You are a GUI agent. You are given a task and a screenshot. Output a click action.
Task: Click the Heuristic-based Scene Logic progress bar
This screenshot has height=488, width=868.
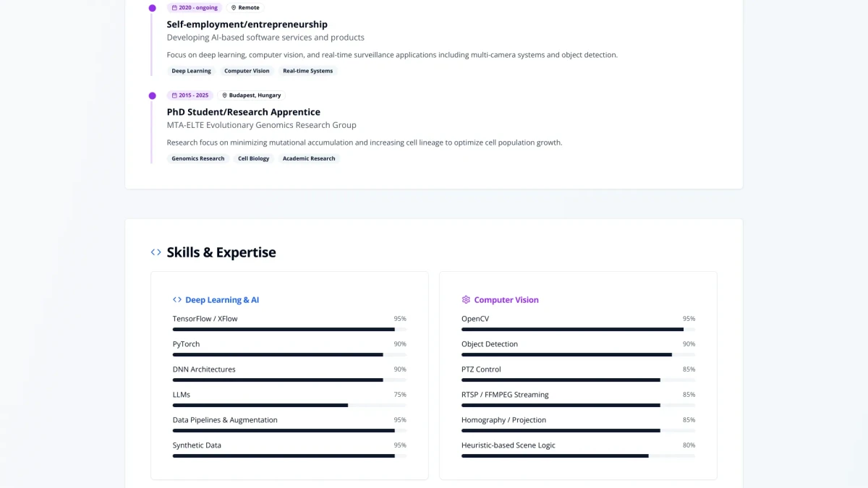coord(578,456)
